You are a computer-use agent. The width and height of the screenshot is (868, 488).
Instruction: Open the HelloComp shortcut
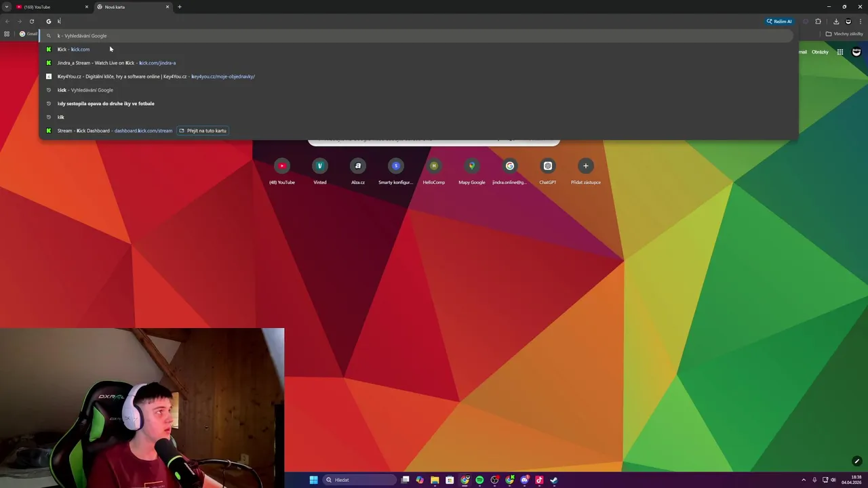(434, 171)
